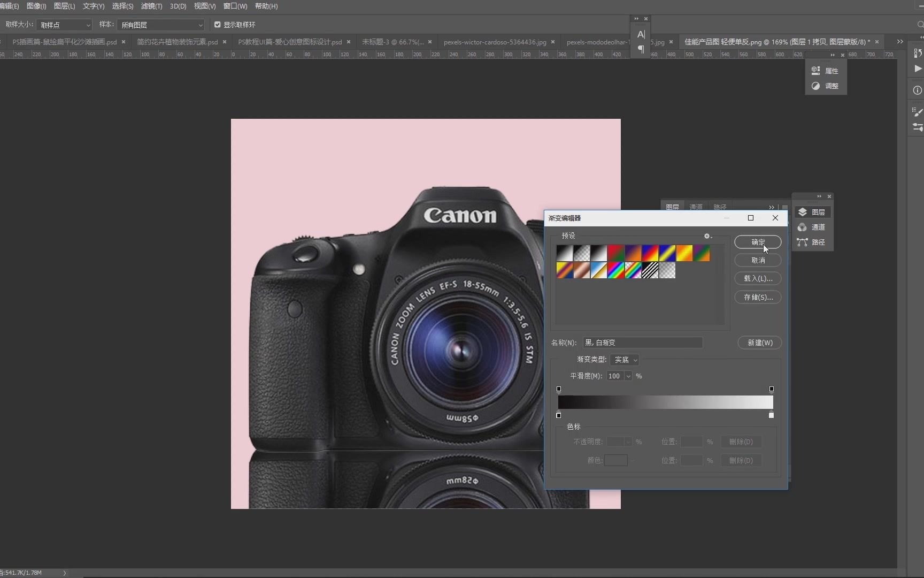Open the 路径 paths collapsed panel button
Viewport: 924px width, 578px height.
point(812,242)
